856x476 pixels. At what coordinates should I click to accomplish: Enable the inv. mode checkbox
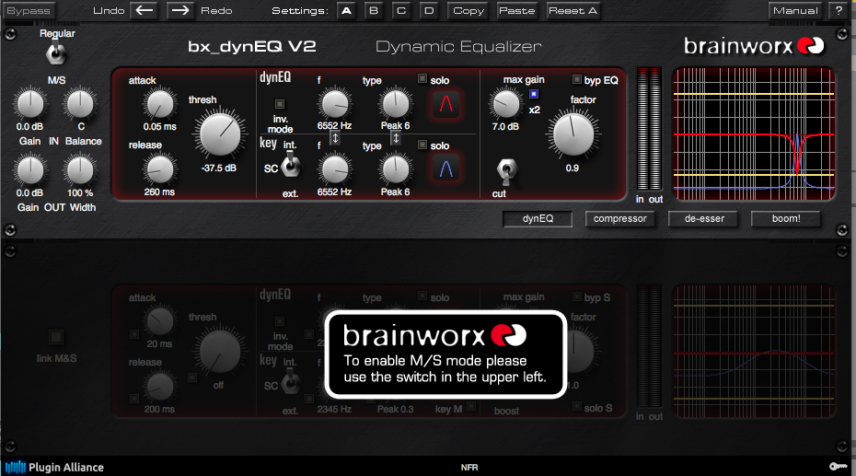coord(280,104)
